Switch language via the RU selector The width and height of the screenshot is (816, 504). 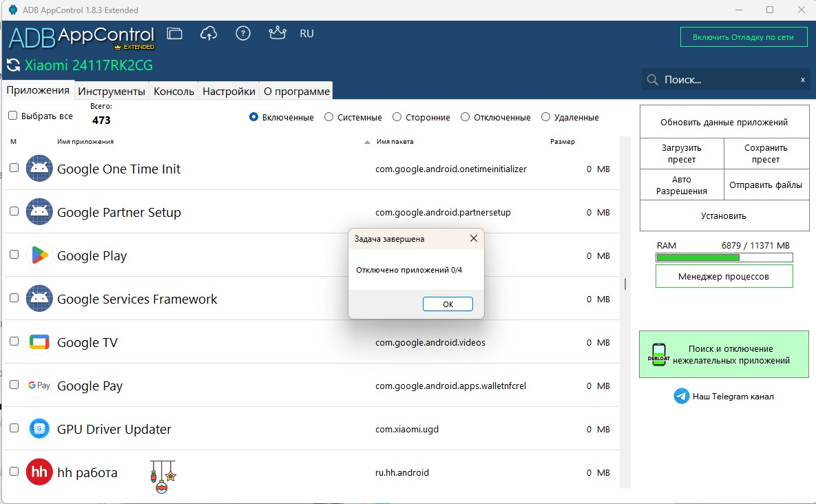click(306, 34)
